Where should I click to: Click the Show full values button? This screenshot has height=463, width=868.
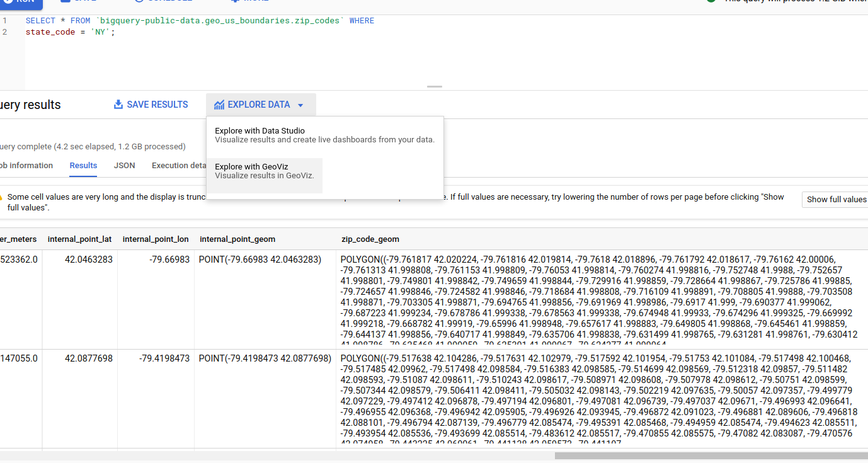click(835, 199)
